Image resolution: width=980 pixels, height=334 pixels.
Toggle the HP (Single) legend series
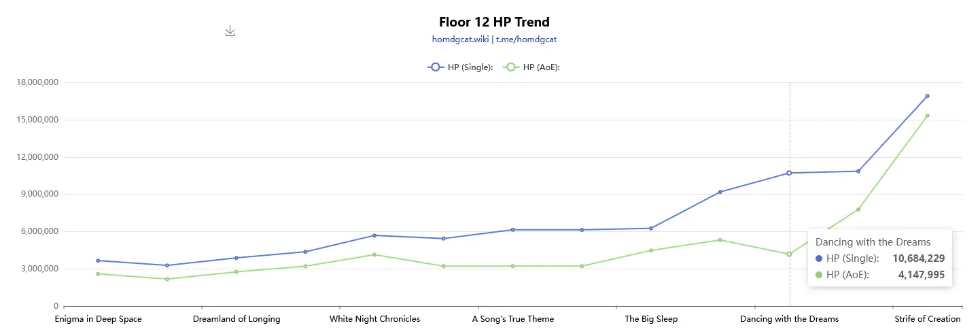point(460,67)
